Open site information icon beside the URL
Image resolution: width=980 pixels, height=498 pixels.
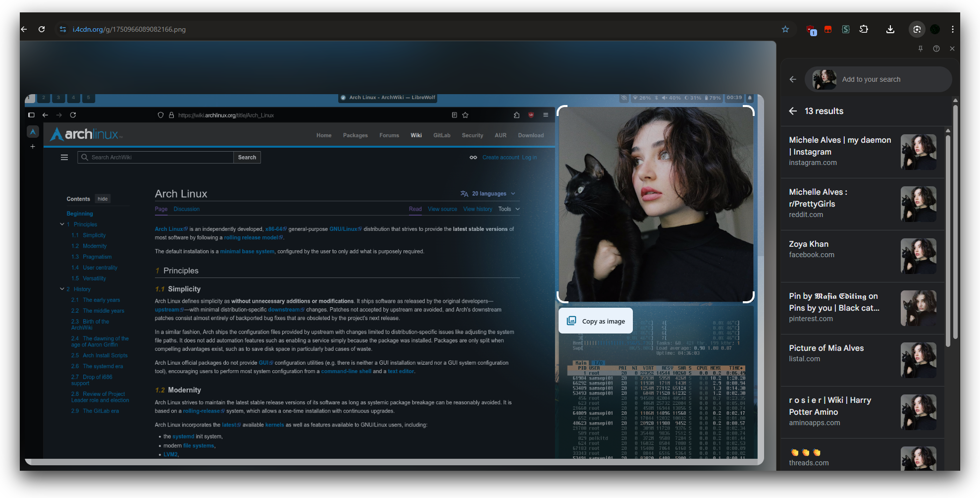coord(63,29)
